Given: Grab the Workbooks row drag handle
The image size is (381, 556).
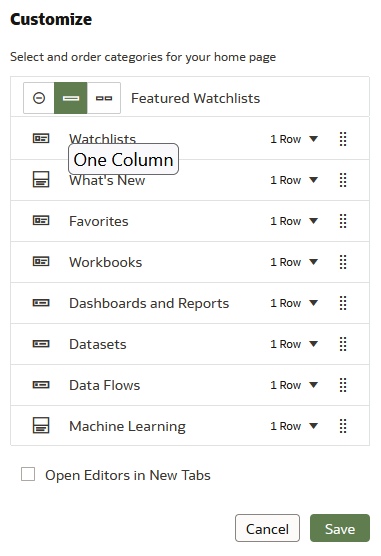Looking at the screenshot, I should [x=343, y=262].
